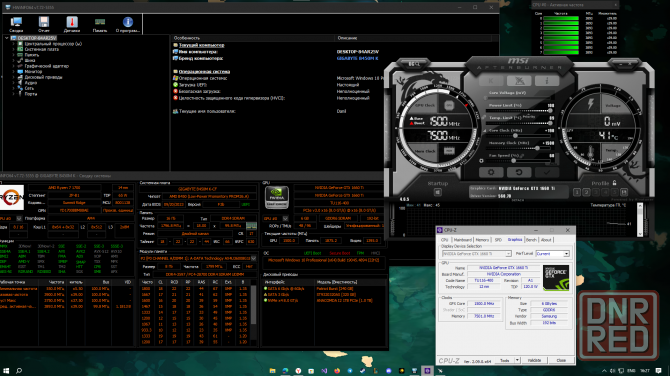Open taskbar search magnifier icon
Screen dimensions: 670x376
tap(19, 370)
